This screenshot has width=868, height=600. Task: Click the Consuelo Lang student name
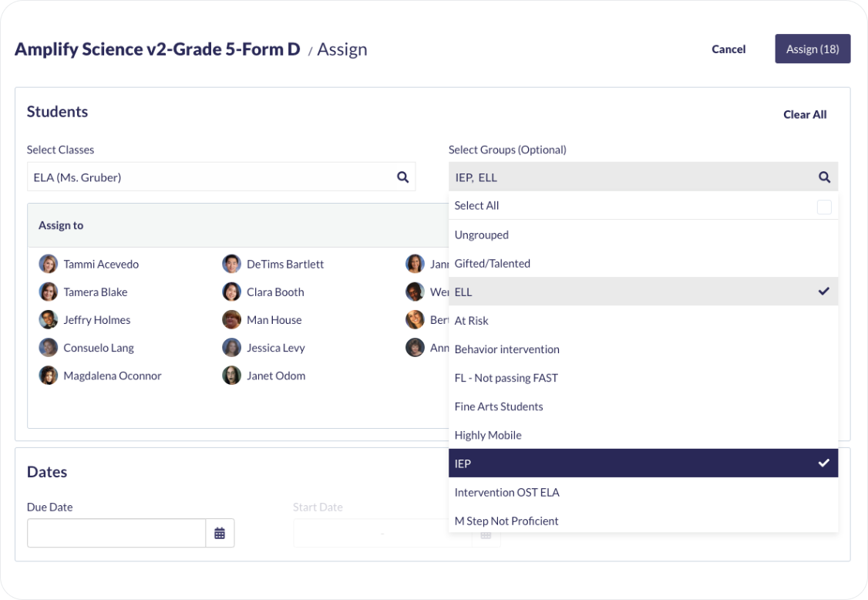[99, 348]
